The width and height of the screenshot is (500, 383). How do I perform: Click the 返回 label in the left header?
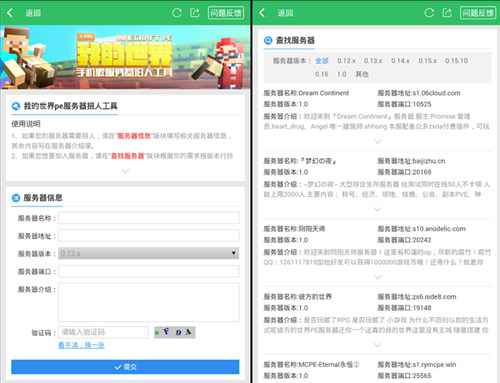33,13
